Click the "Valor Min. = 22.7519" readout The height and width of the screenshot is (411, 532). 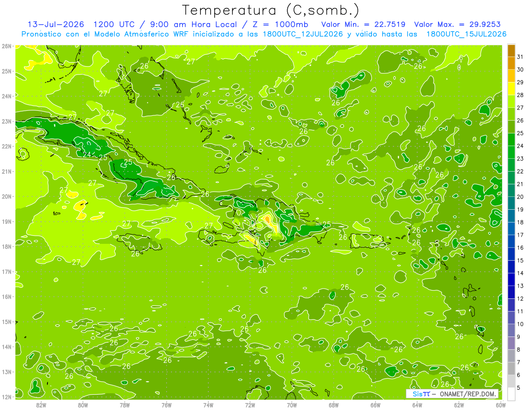pos(363,24)
